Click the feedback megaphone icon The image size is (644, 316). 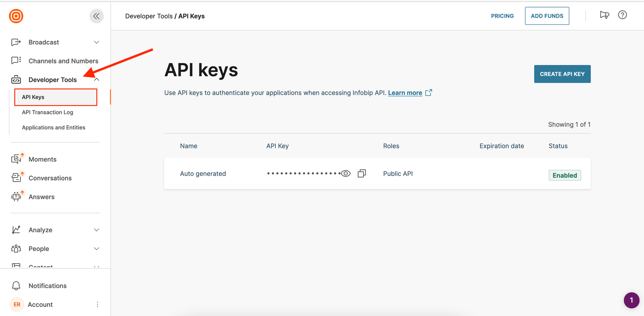(605, 15)
